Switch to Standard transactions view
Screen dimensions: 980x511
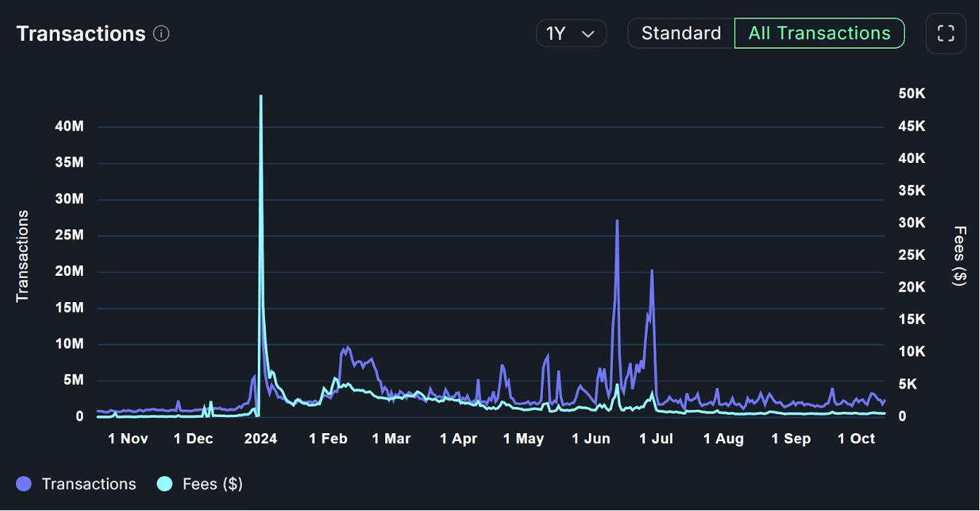pyautogui.click(x=681, y=33)
